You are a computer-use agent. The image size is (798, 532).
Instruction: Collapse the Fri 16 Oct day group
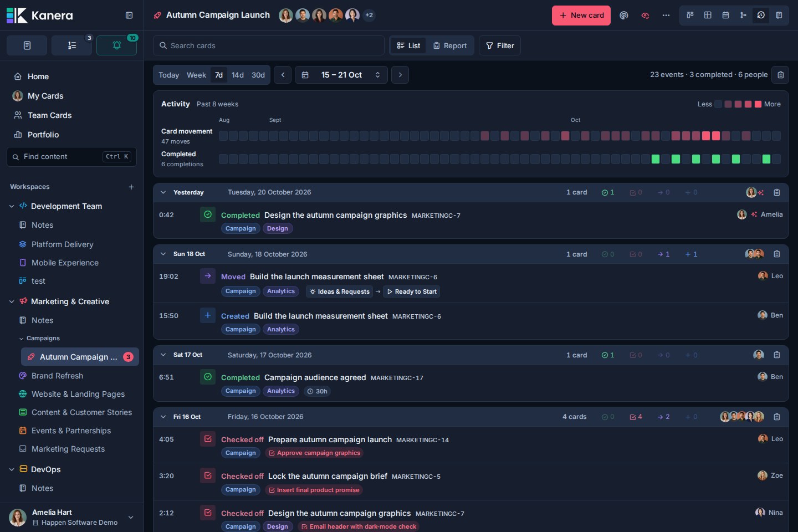163,417
